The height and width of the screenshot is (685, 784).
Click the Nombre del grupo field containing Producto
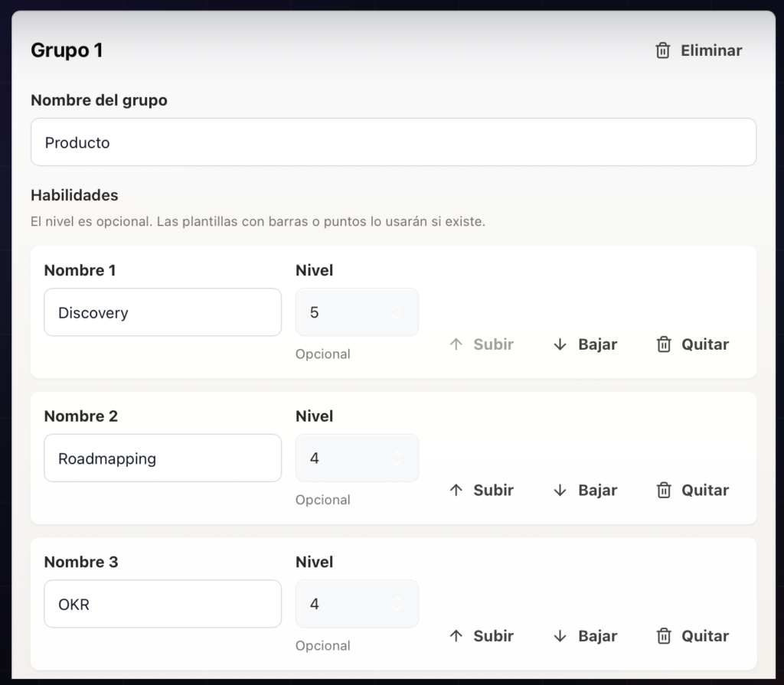pos(394,142)
